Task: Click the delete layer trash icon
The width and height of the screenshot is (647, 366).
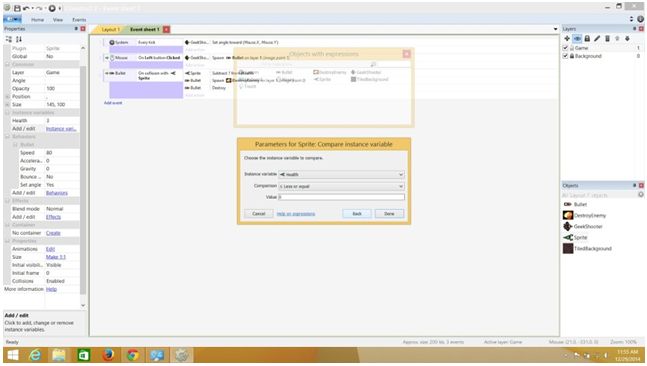Action: pos(607,38)
